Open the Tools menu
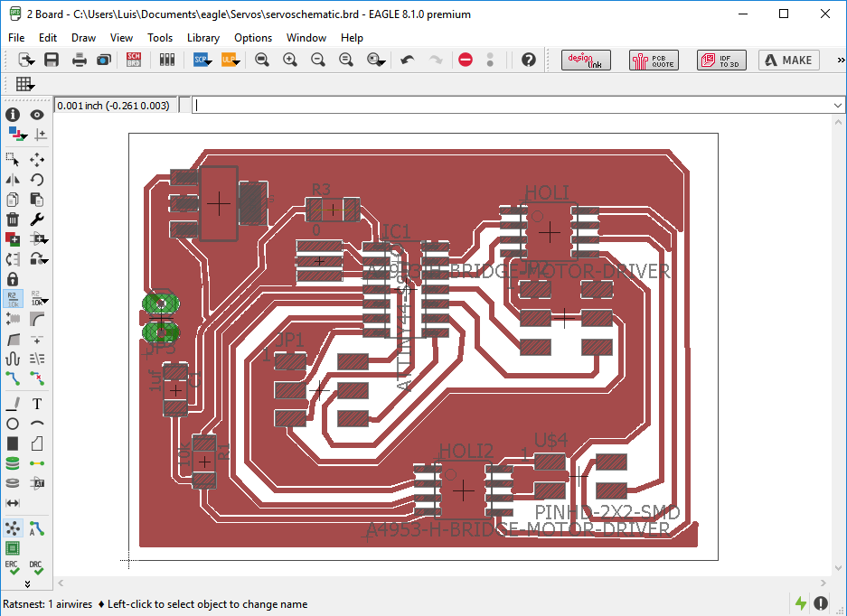847x616 pixels. point(160,38)
